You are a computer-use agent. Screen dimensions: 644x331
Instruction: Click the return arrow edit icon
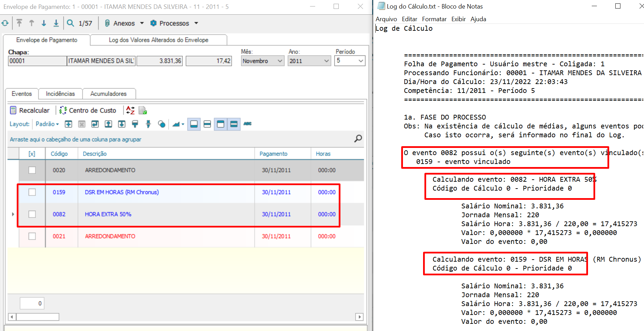click(95, 124)
